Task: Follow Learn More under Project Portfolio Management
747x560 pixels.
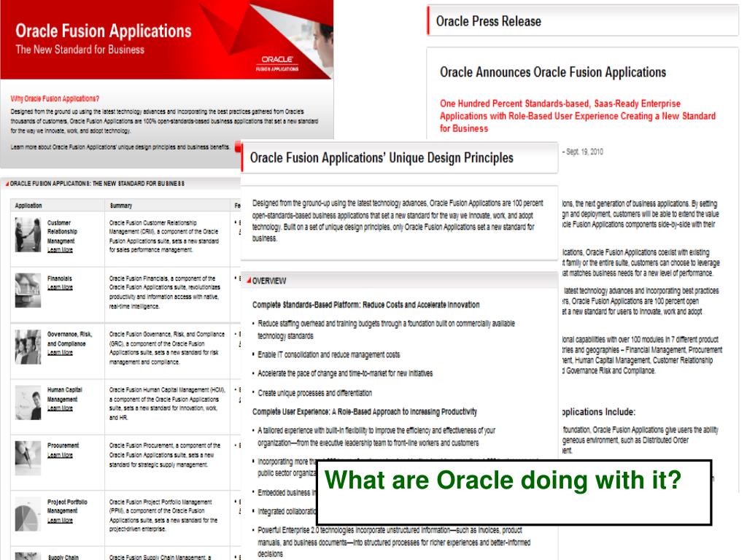Action: [60, 520]
